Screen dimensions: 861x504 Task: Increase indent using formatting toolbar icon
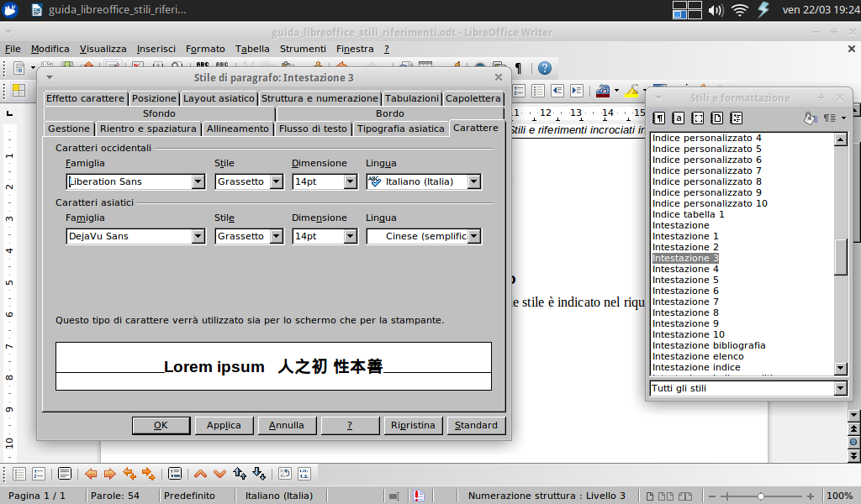[577, 91]
